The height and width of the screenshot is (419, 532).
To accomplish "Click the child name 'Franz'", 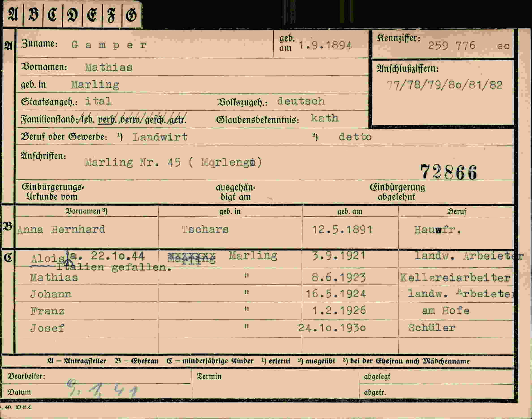I will click(48, 311).
